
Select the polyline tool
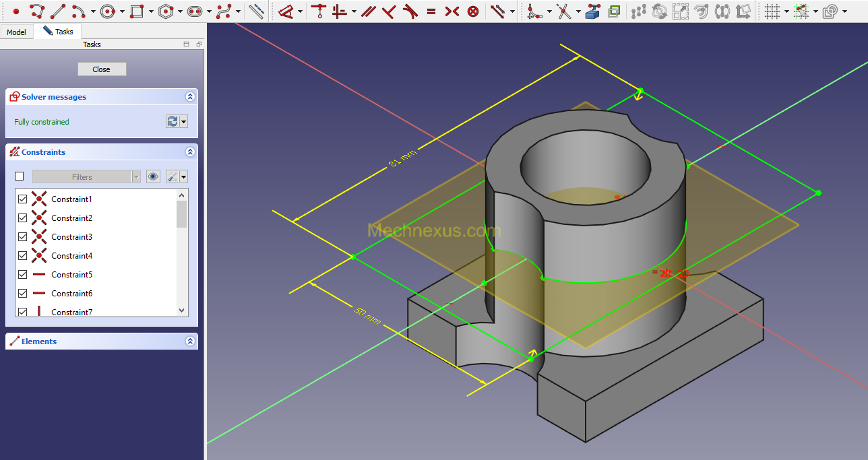pos(38,11)
